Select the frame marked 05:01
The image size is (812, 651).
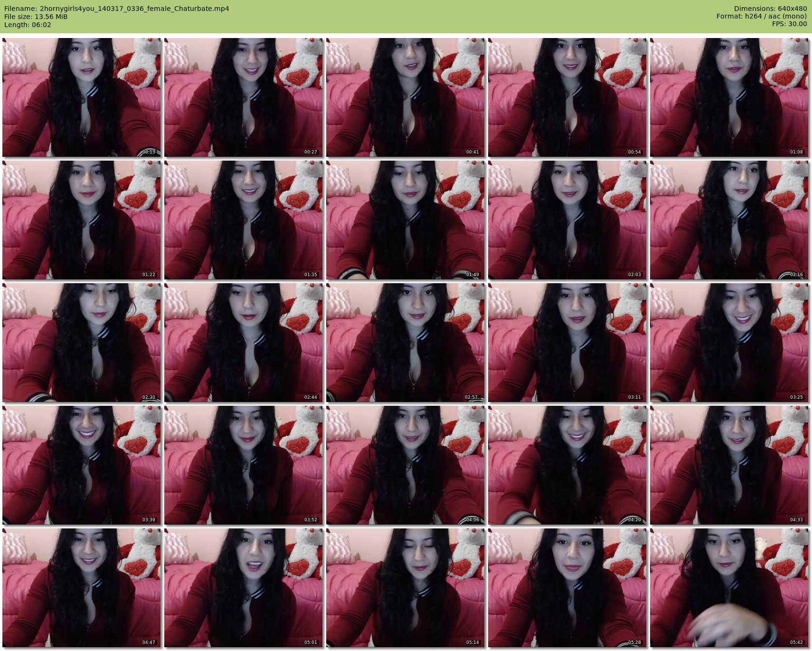[x=244, y=588]
